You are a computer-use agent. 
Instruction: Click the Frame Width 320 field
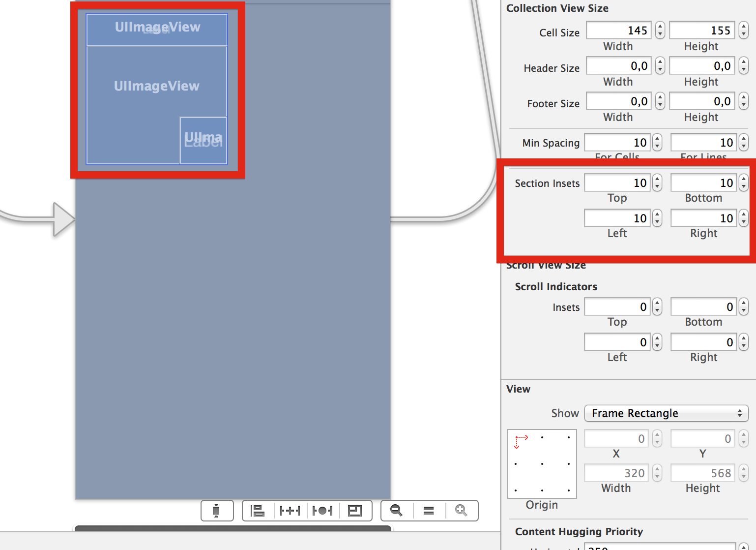(x=616, y=473)
